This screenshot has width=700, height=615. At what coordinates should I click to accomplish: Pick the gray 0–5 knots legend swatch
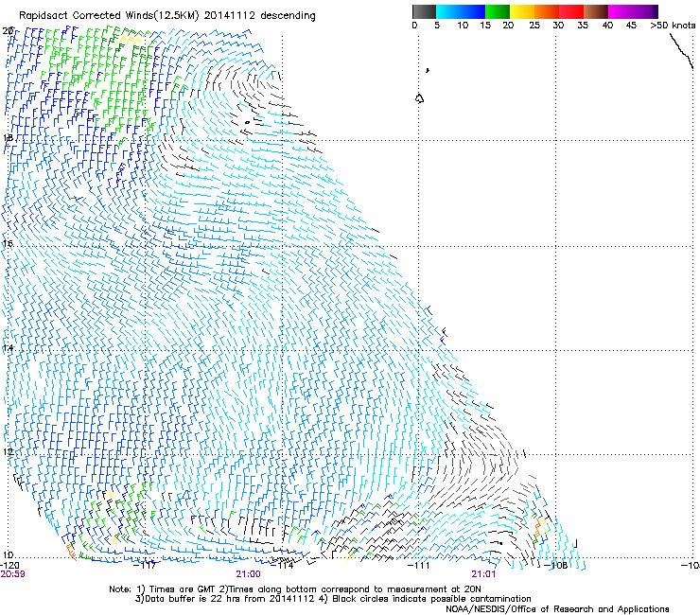pos(424,11)
